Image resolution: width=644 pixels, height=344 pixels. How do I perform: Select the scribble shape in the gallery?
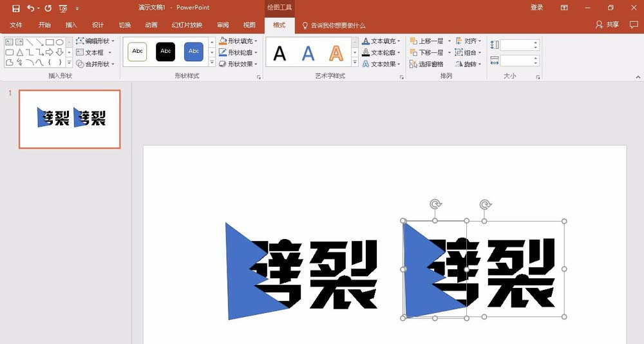coord(19,62)
